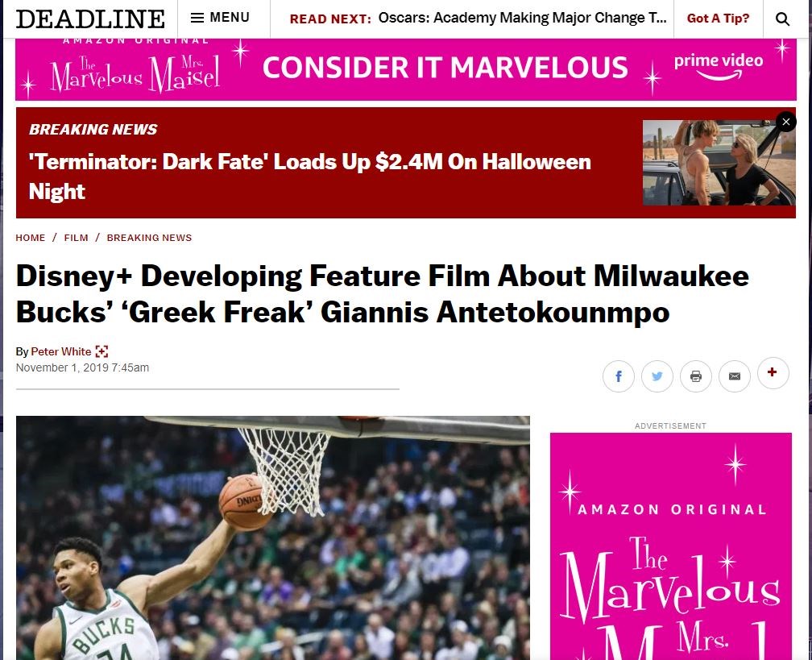Screen dimensions: 812x660
Task: Click the Terminator breaking news thumbnail
Action: click(719, 163)
